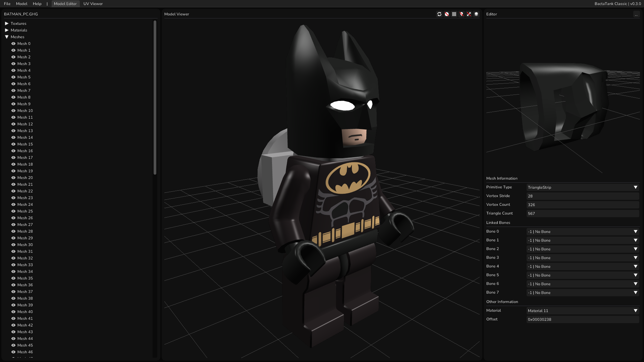Hide Mesh 30 with its eye icon
The height and width of the screenshot is (362, 644).
pos(13,245)
